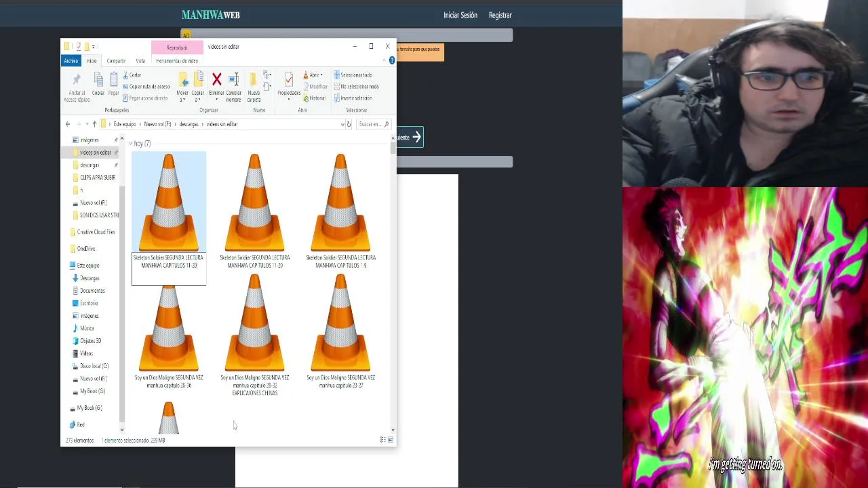Click Seleccionar todo
Screen dimensions: 868x488
353,75
